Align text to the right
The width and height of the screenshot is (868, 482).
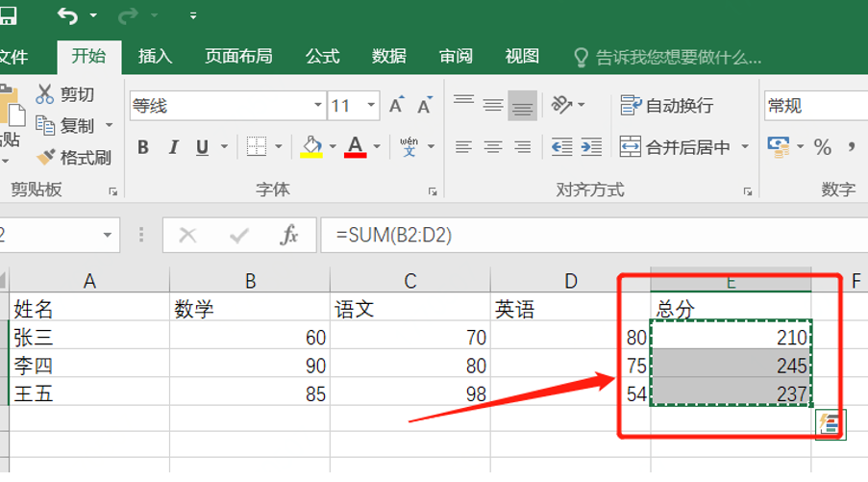coord(522,147)
